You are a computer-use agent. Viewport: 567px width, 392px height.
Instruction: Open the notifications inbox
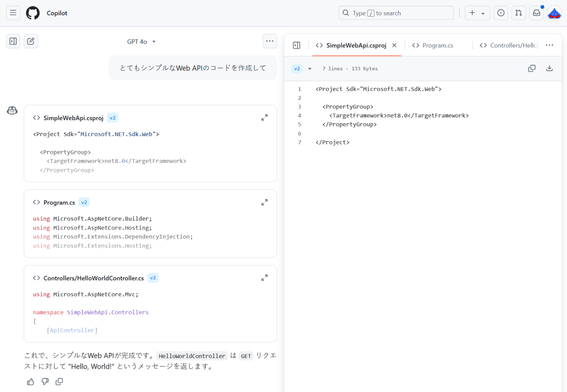pyautogui.click(x=536, y=13)
